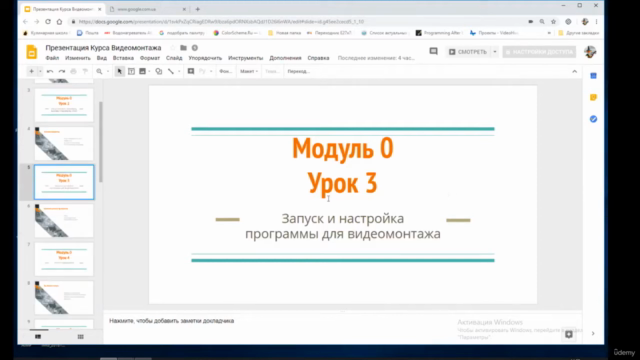Select slide 7 thumbnail 'Урок 4'

64,259
